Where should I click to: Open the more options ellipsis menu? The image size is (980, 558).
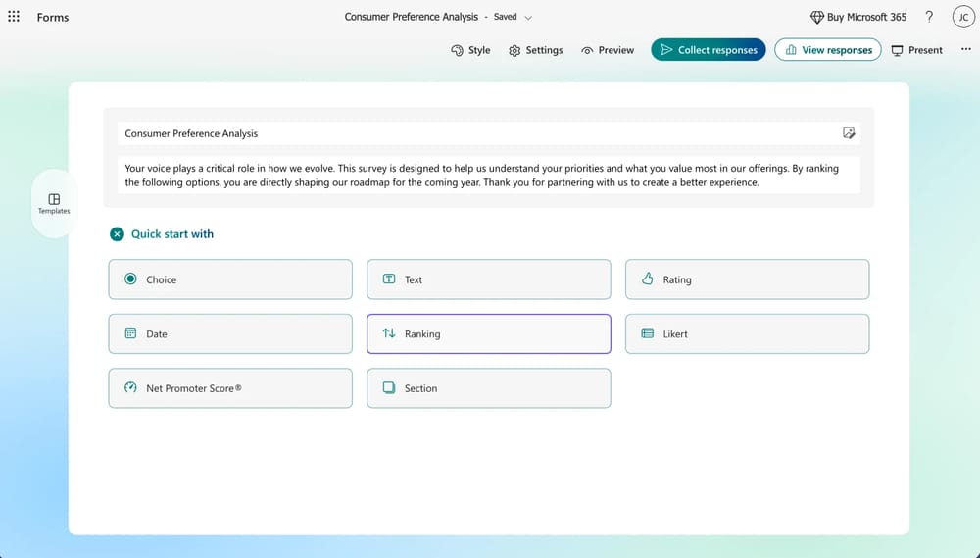click(965, 49)
